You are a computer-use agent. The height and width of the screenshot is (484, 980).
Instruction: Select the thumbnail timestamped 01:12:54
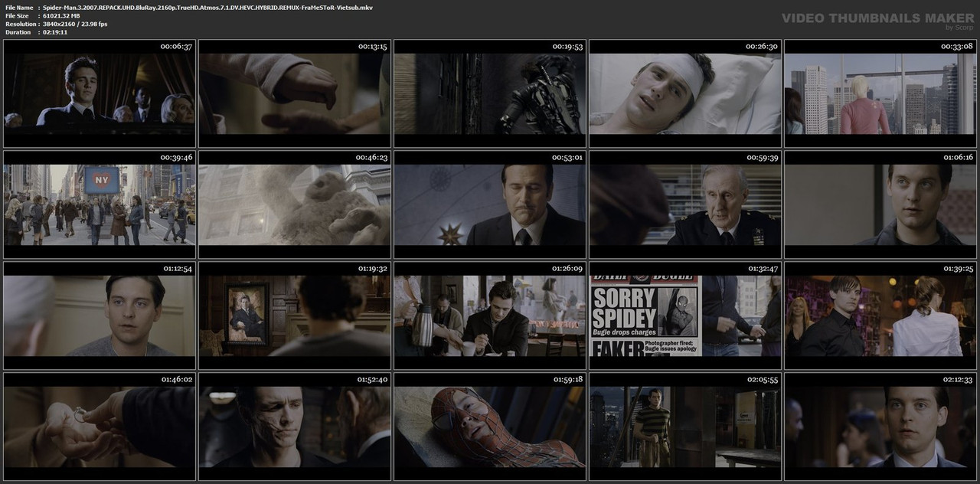[100, 316]
